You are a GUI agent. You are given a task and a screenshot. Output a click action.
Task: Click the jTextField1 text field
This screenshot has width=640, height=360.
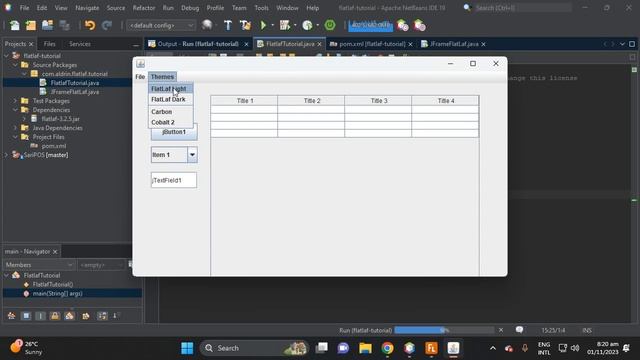click(174, 180)
